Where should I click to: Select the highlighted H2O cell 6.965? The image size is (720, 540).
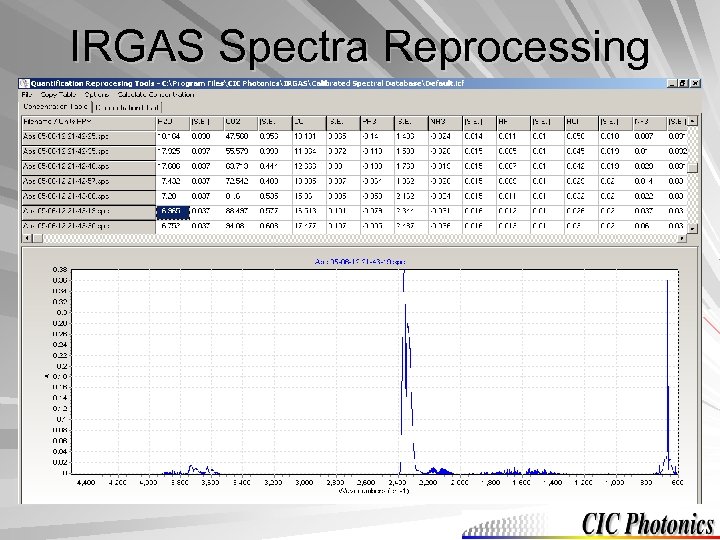[x=173, y=212]
